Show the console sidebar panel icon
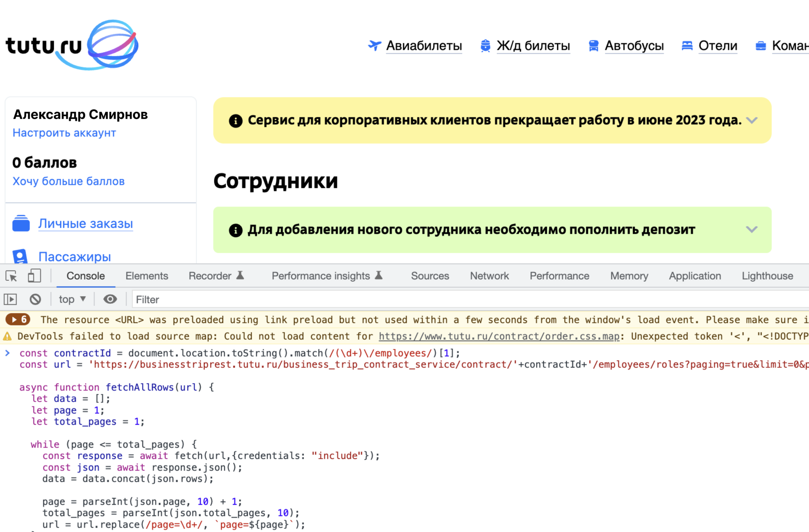The width and height of the screenshot is (809, 532). [10, 299]
